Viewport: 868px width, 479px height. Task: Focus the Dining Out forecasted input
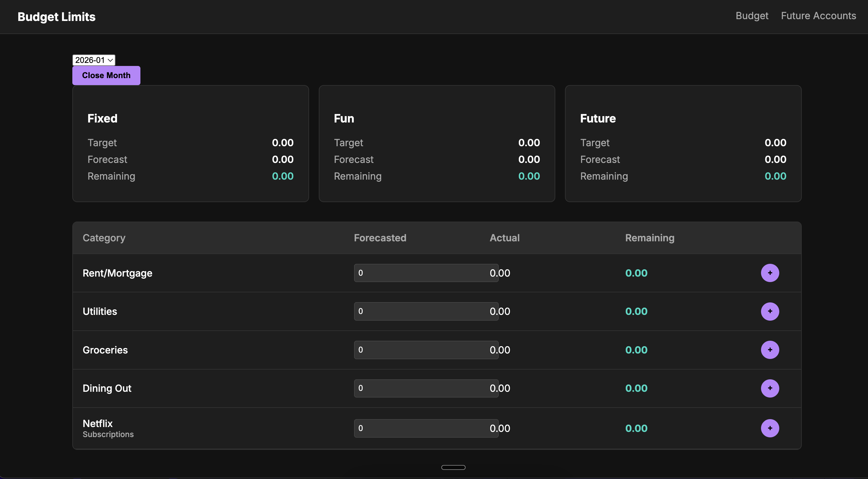coord(426,388)
